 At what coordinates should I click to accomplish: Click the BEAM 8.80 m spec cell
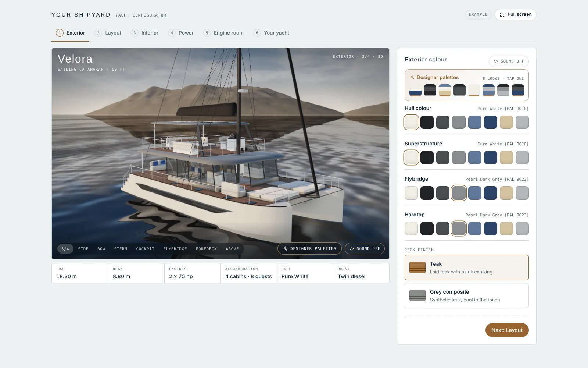(x=136, y=273)
